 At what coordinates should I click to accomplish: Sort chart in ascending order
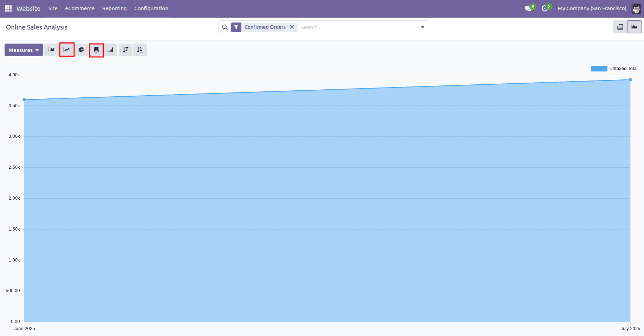pos(140,50)
